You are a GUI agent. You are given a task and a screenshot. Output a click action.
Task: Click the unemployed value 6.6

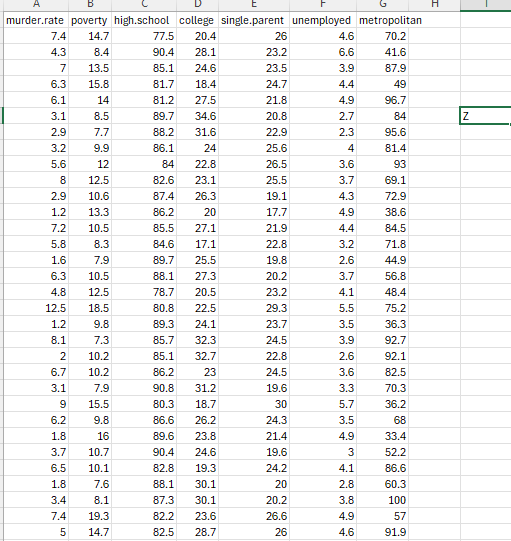323,52
